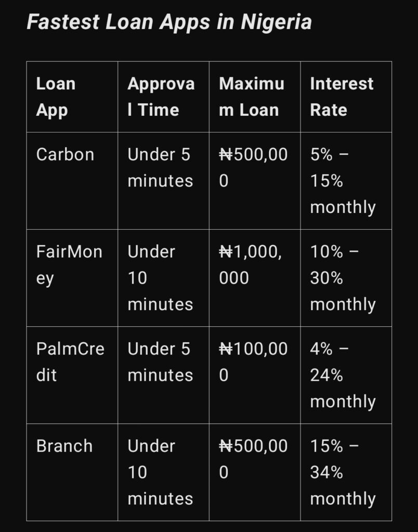Click the FairMoney app name cell
The image size is (418, 532).
pos(72,278)
